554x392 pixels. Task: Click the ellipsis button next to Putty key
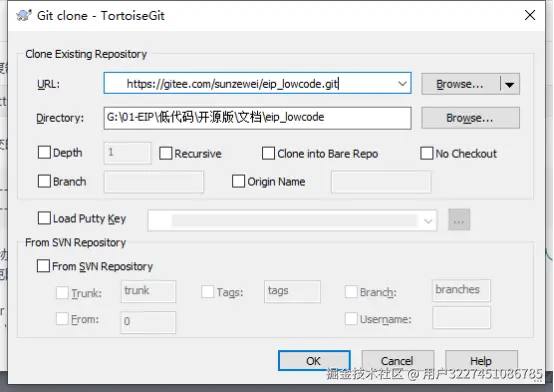point(459,220)
